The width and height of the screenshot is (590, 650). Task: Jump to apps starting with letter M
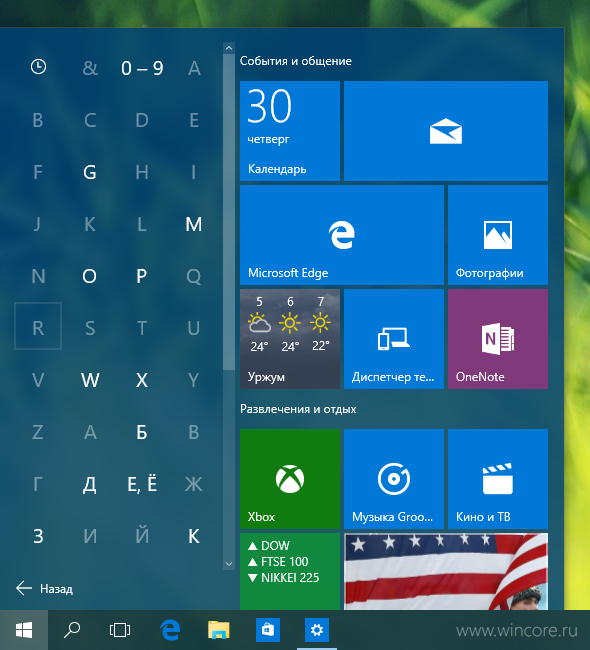(194, 224)
